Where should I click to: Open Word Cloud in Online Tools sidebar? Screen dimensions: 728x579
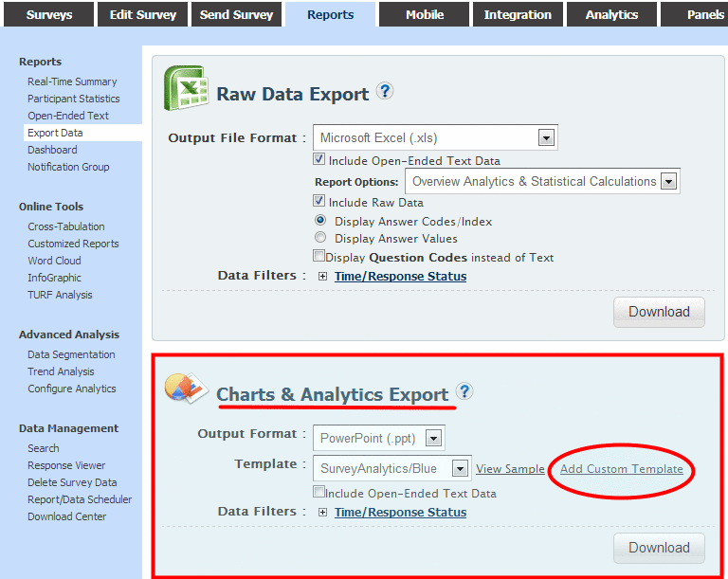pos(54,261)
